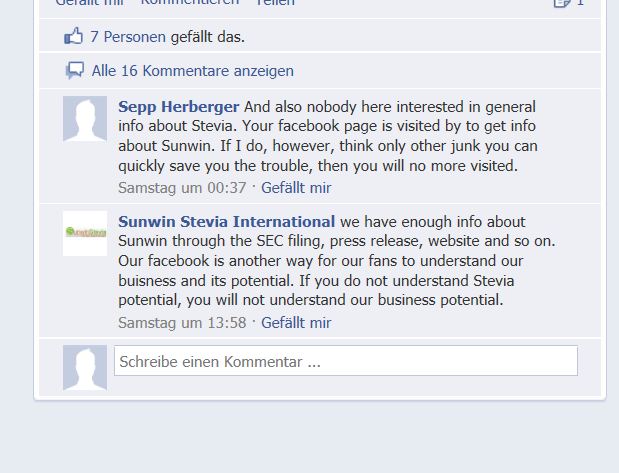
Task: Open the Sepp Herberger profile name link
Action: (x=179, y=107)
